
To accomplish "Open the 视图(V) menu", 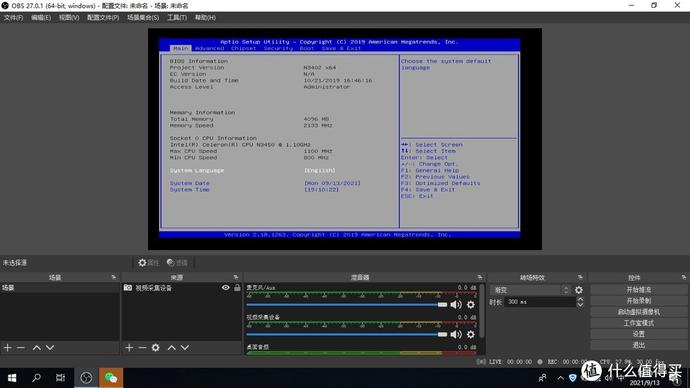I will pos(69,18).
